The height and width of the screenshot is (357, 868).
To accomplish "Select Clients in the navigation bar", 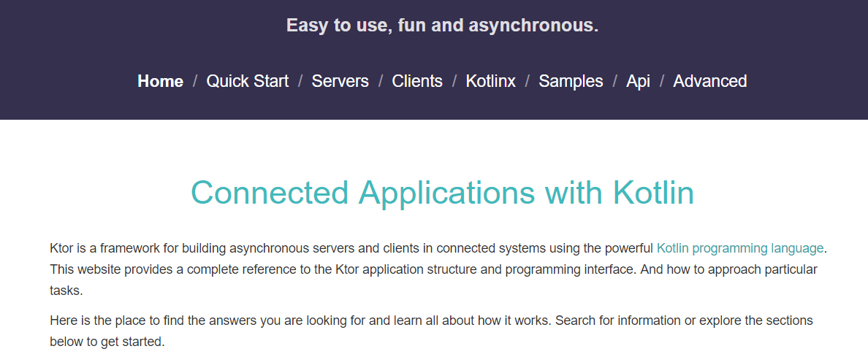I will pyautogui.click(x=417, y=81).
